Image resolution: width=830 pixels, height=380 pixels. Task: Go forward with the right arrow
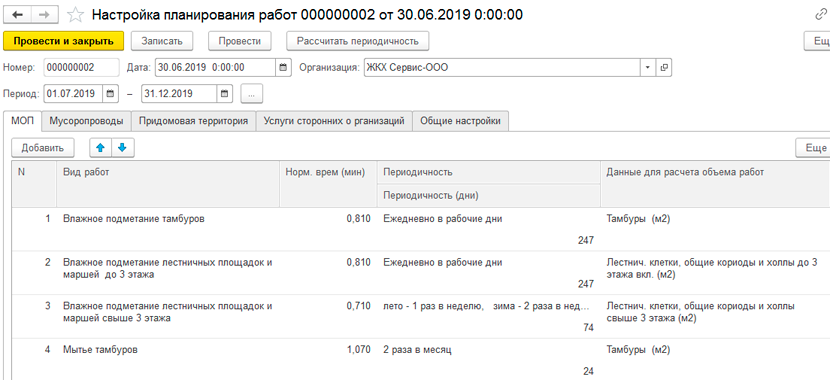pos(44,14)
